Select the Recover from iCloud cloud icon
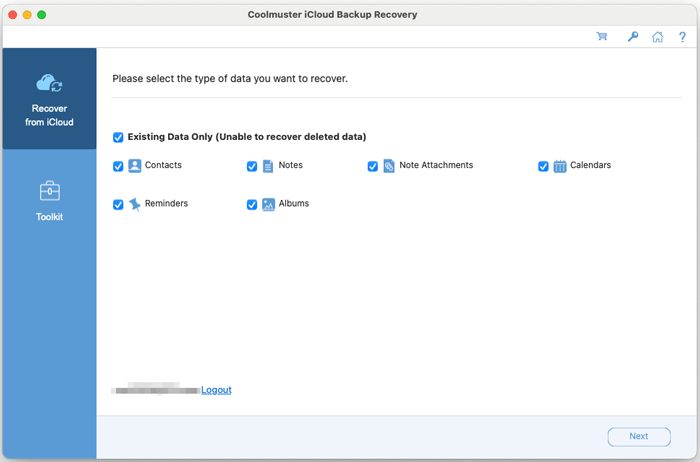700x462 pixels. pyautogui.click(x=49, y=83)
